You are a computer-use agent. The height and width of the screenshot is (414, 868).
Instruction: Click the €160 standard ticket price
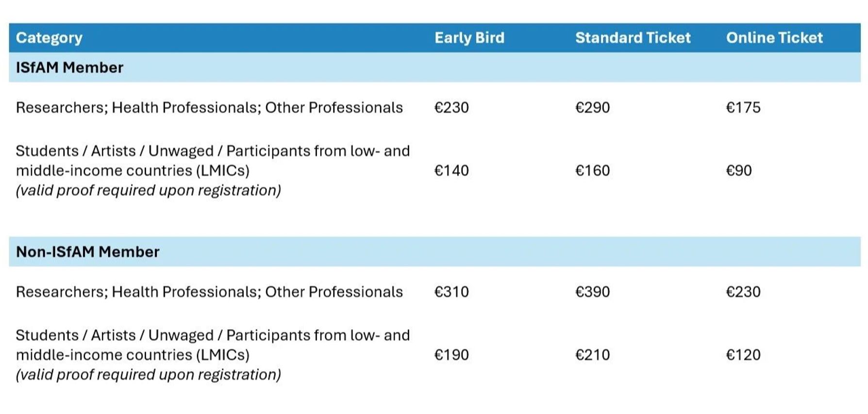click(x=592, y=170)
